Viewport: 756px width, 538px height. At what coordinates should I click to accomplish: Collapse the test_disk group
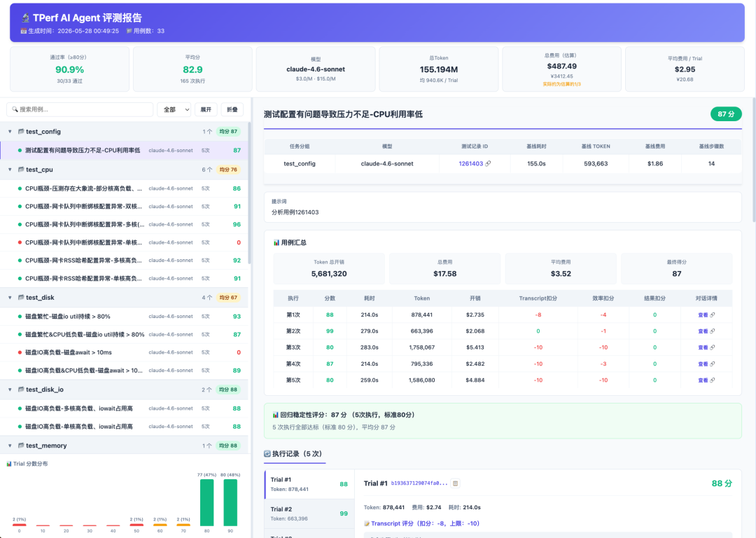(x=10, y=298)
